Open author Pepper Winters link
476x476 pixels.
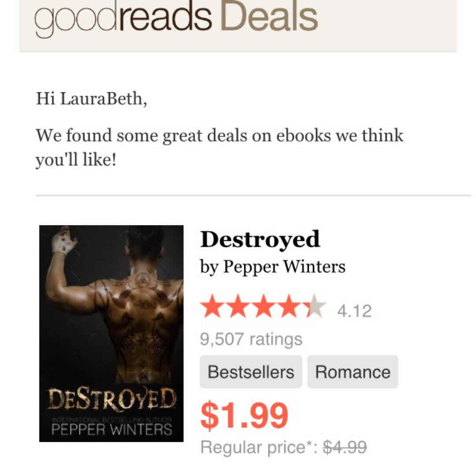[284, 267]
